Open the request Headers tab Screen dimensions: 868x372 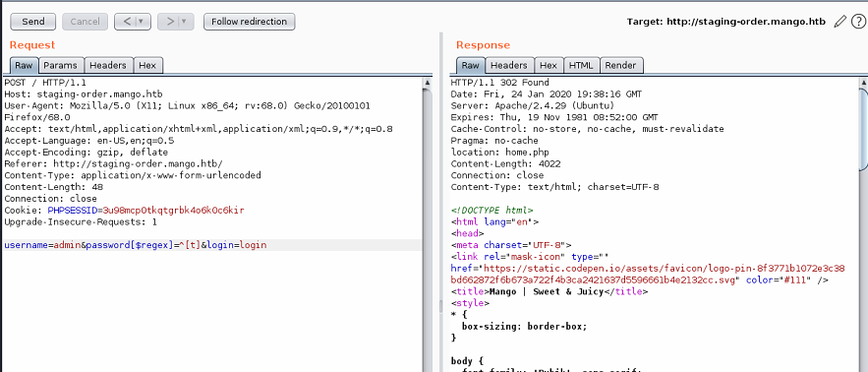(109, 65)
